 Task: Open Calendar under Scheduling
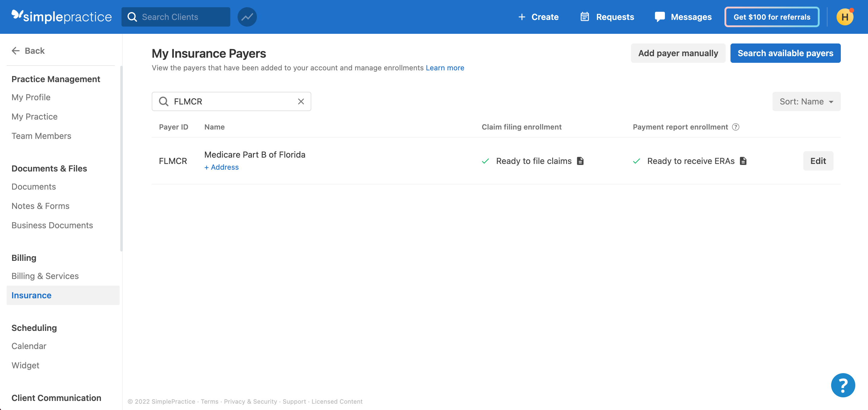tap(29, 346)
